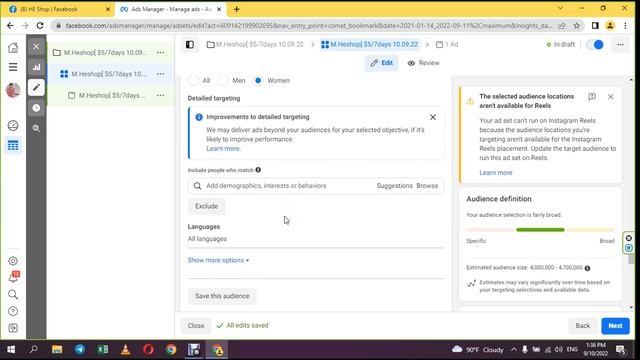Proceed with the Next button
Image resolution: width=640 pixels, height=360 pixels.
tap(615, 326)
